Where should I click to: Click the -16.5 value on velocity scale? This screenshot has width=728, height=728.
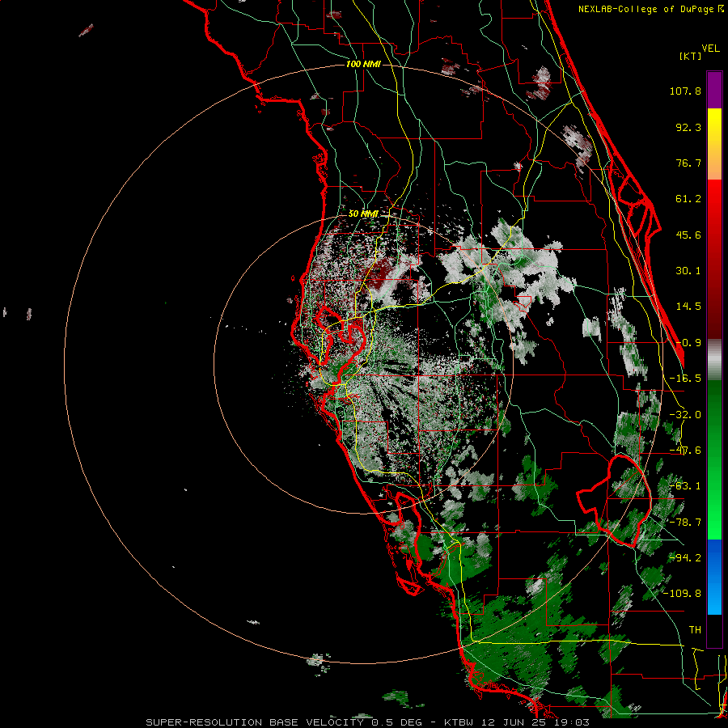pos(685,379)
